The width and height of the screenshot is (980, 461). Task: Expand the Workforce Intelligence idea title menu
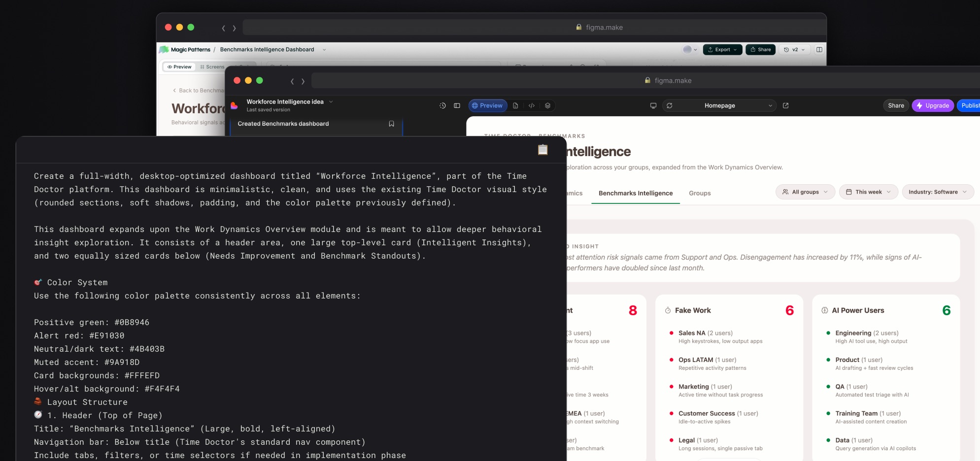[x=331, y=101]
